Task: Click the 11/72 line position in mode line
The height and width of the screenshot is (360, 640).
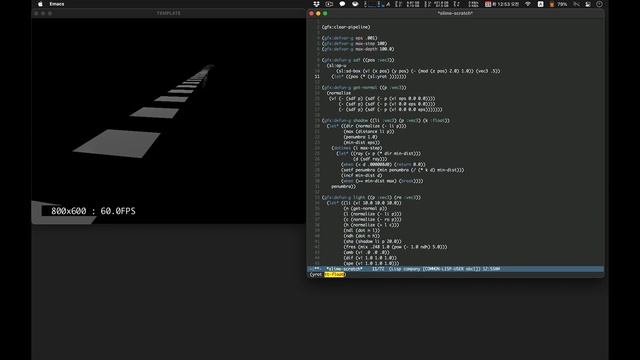Action: [378, 269]
